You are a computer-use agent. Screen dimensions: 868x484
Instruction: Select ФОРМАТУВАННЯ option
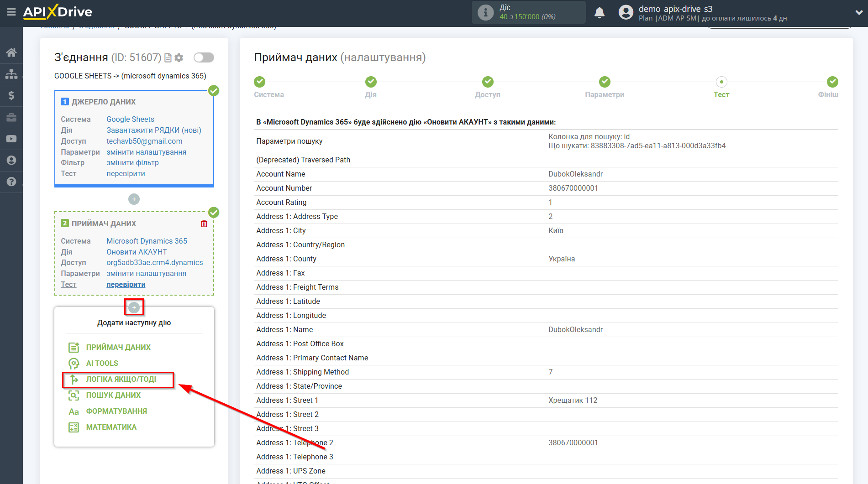click(116, 411)
